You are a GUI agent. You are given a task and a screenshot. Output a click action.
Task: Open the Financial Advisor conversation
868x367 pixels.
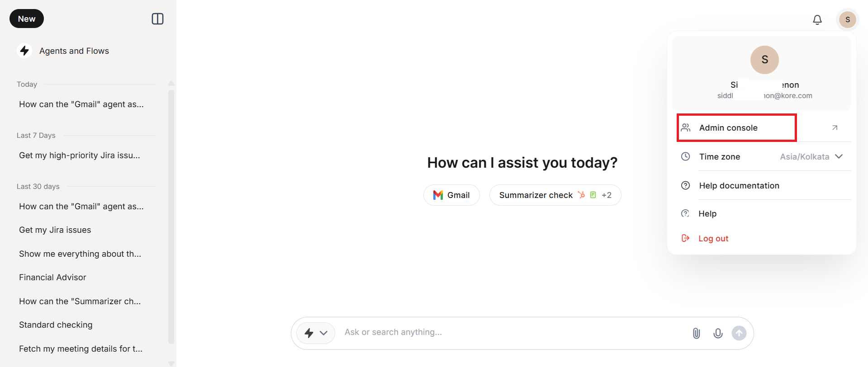click(x=52, y=278)
